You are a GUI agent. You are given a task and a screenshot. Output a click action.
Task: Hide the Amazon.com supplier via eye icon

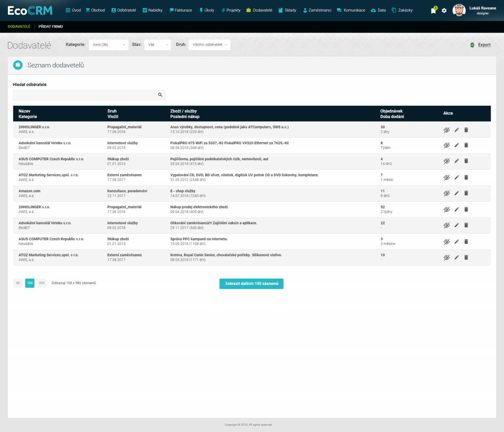[446, 193]
